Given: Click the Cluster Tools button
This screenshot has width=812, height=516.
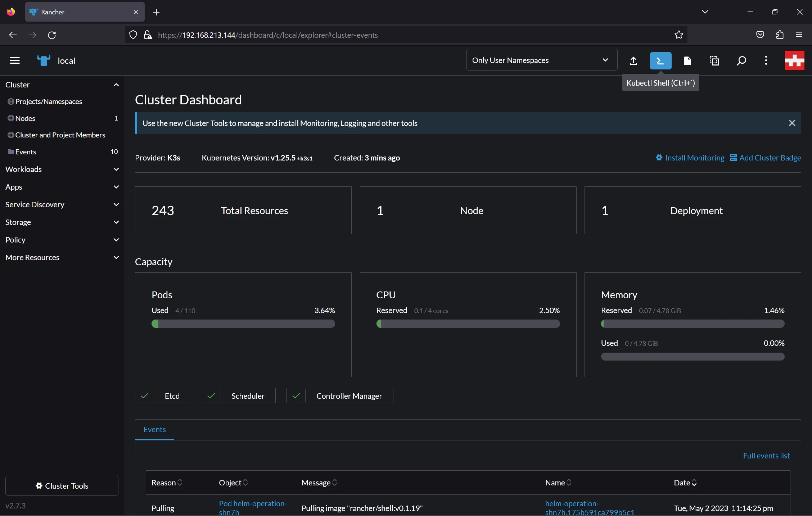Looking at the screenshot, I should pyautogui.click(x=62, y=486).
